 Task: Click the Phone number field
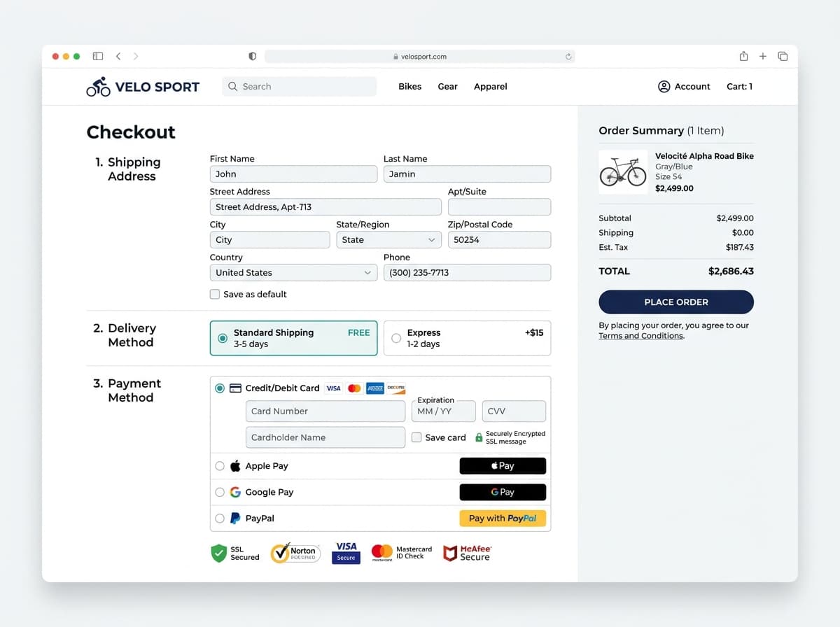[467, 273]
